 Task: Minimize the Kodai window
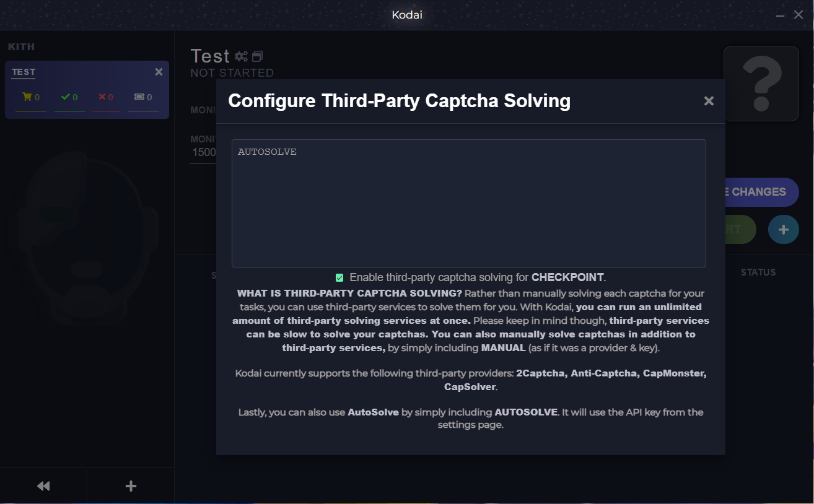779,15
